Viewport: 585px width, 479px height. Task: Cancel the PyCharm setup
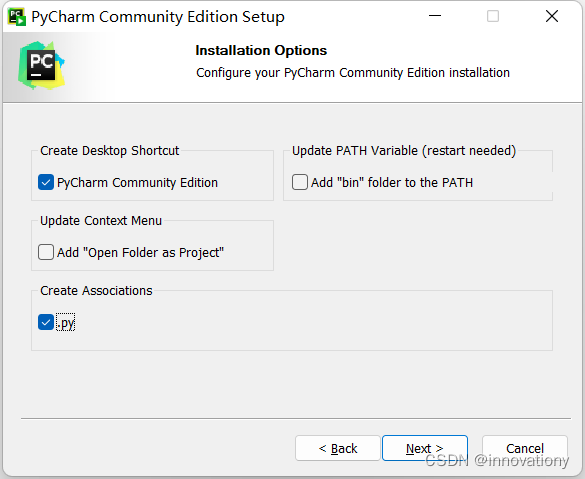525,448
